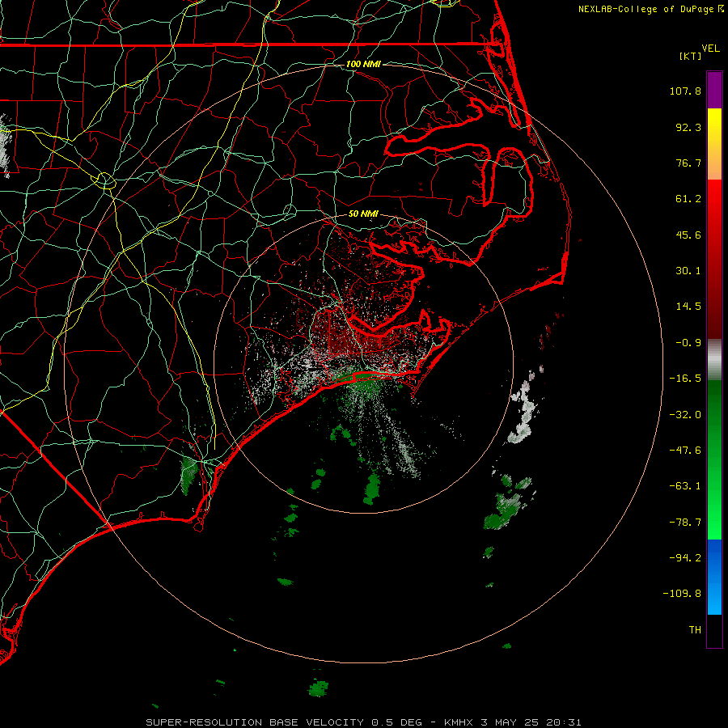Click the 92.3 scale value
Screen dimensions: 728x728
pyautogui.click(x=688, y=127)
